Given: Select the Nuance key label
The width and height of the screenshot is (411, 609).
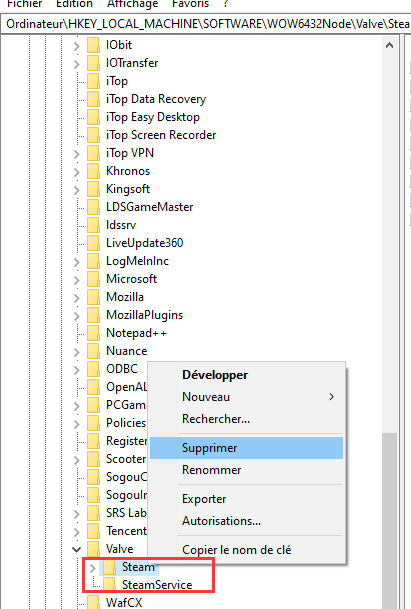Looking at the screenshot, I should [x=127, y=351].
